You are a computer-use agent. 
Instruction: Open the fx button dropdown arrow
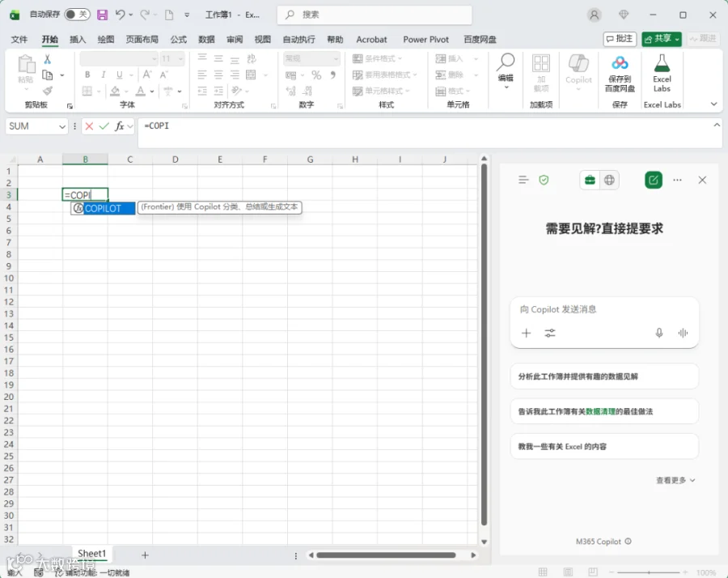(x=130, y=126)
